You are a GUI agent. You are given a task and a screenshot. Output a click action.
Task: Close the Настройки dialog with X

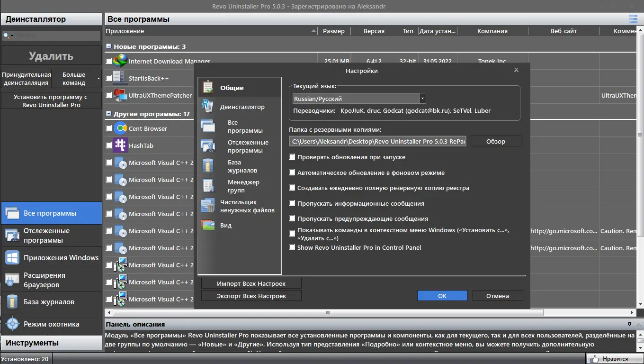pyautogui.click(x=516, y=70)
